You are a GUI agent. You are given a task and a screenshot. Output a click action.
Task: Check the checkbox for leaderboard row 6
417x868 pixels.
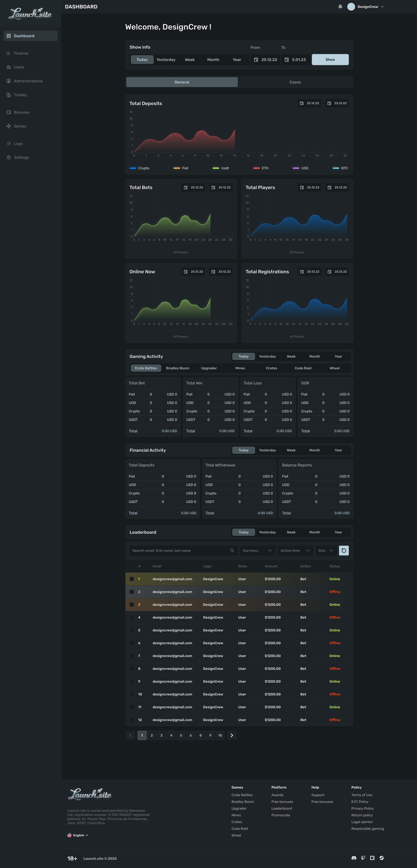131,643
